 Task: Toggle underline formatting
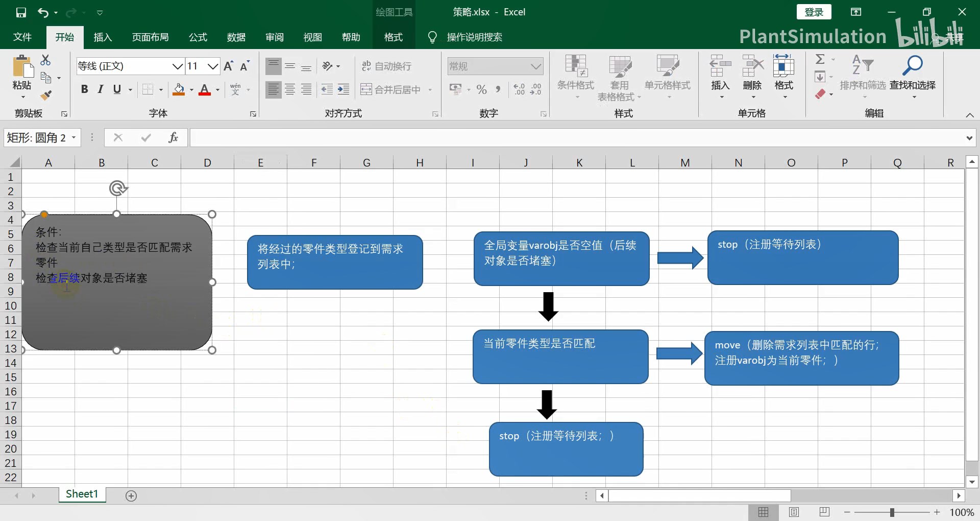(x=117, y=89)
